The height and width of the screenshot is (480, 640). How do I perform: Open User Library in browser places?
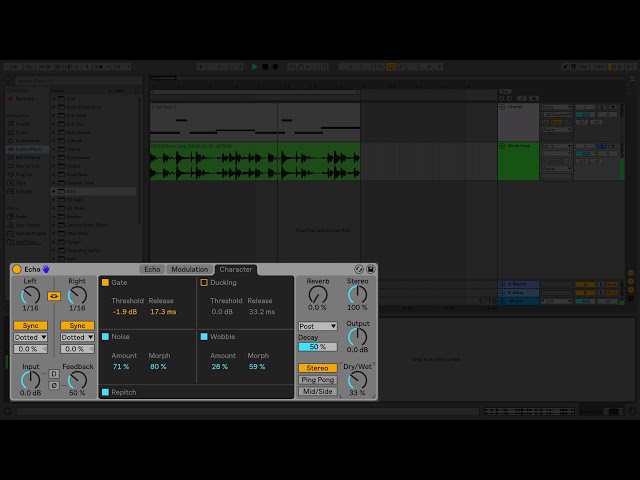point(27,225)
